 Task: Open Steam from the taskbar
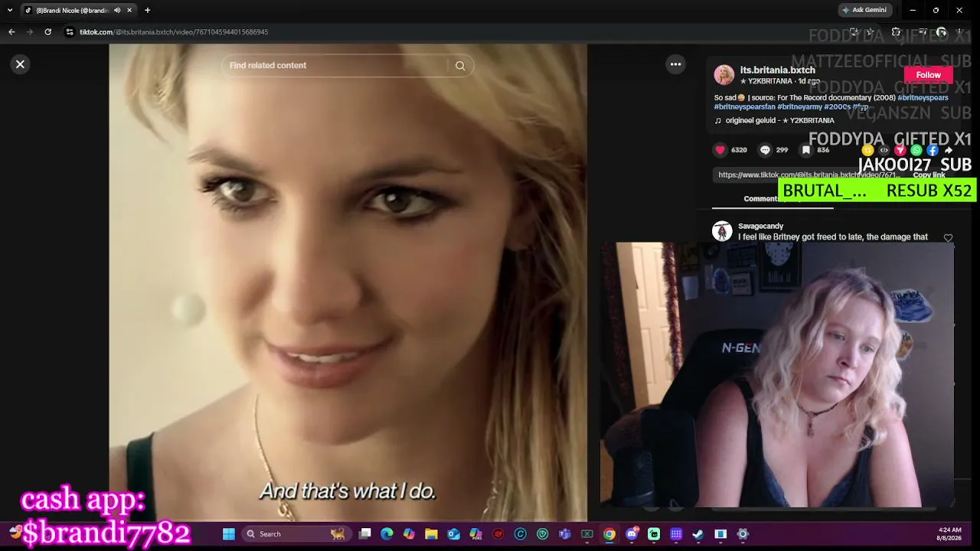698,534
